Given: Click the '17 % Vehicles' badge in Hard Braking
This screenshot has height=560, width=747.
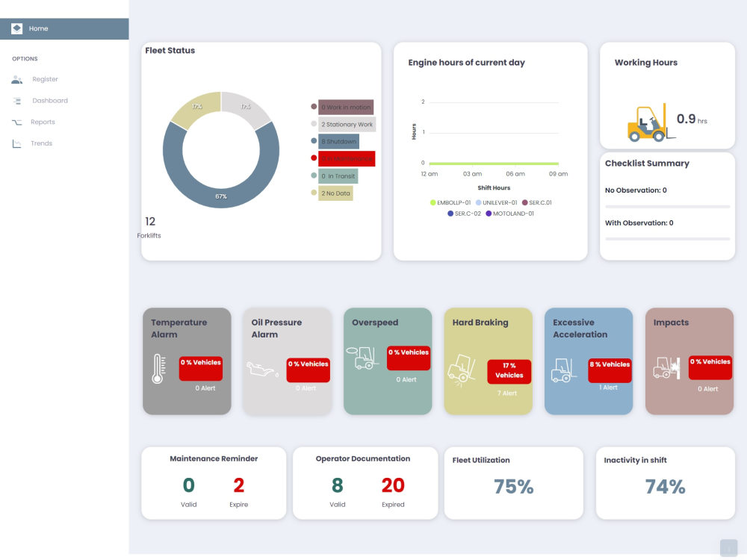Looking at the screenshot, I should (509, 371).
